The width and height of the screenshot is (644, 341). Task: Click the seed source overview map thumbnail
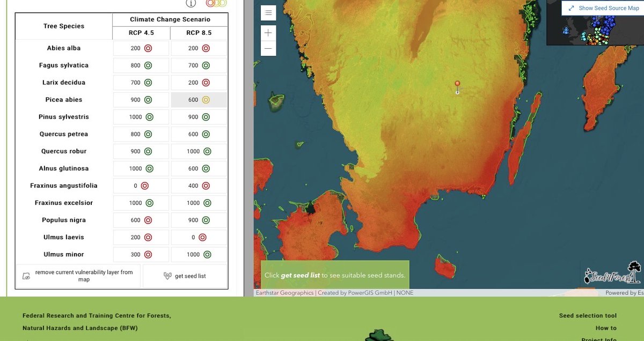595,30
